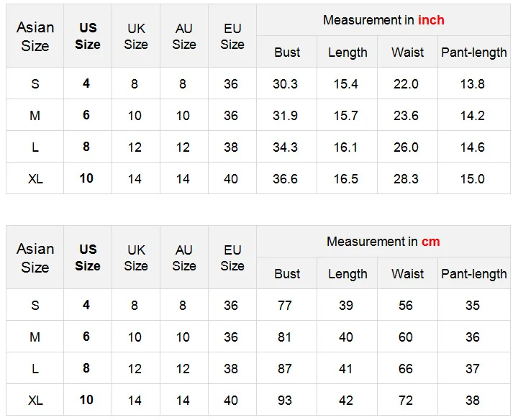This screenshot has height=420, width=518.
Task: Click the Waist header in cm table
Action: (x=408, y=274)
